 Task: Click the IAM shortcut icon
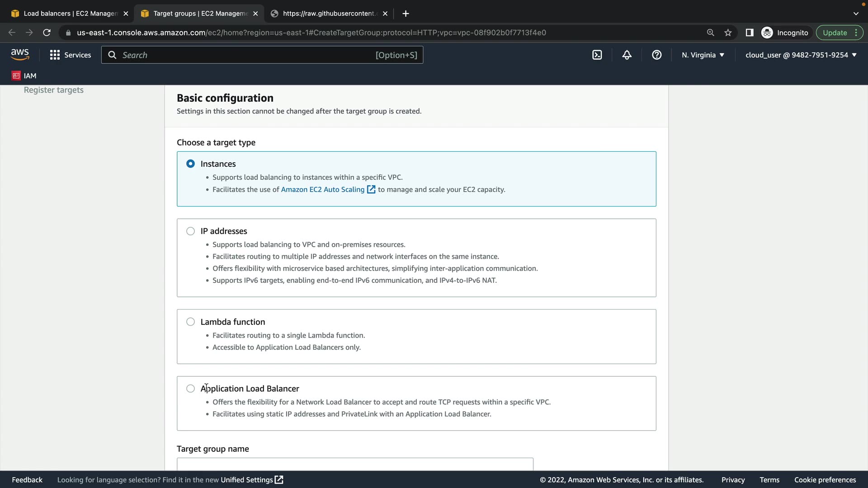[x=16, y=76]
